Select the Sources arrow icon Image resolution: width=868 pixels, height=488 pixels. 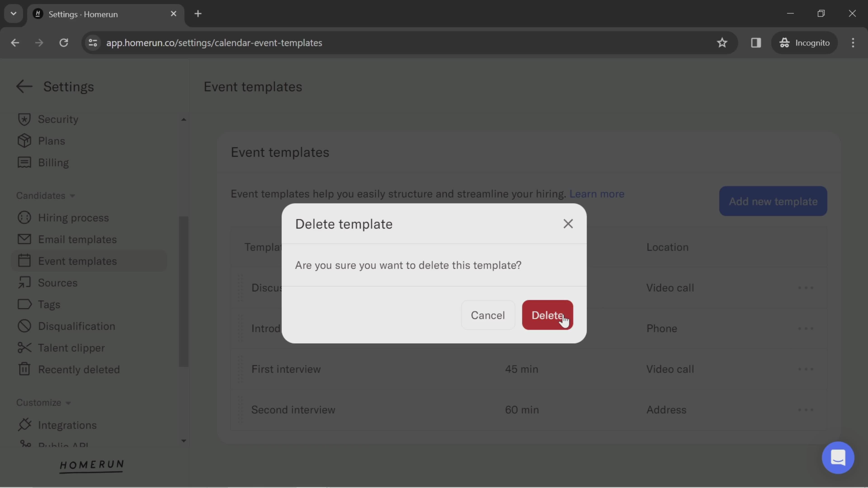point(24,283)
